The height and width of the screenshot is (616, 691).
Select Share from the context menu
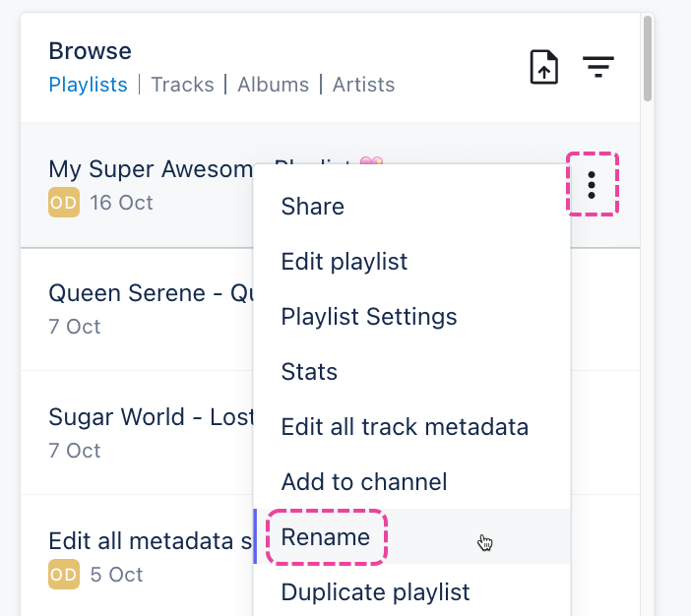(312, 207)
